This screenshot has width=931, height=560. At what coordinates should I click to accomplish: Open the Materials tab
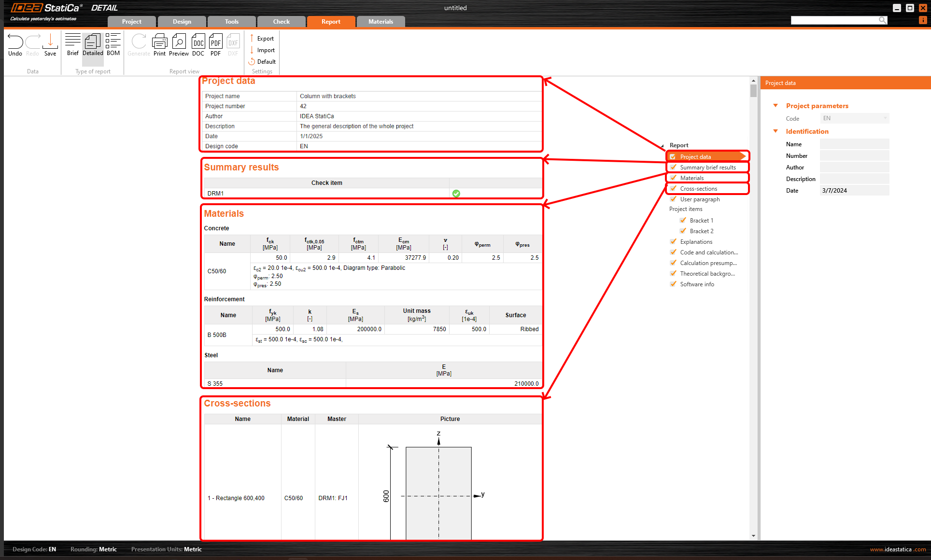point(381,22)
